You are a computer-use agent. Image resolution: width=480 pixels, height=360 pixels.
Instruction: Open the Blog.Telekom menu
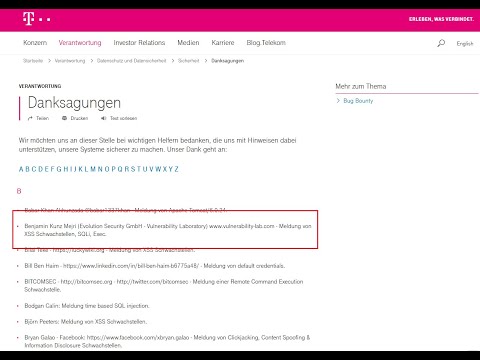266,43
